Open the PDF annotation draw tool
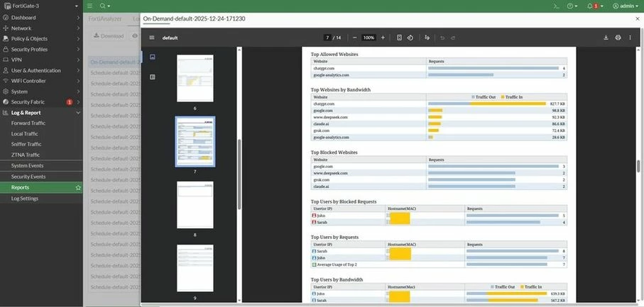 pos(427,38)
